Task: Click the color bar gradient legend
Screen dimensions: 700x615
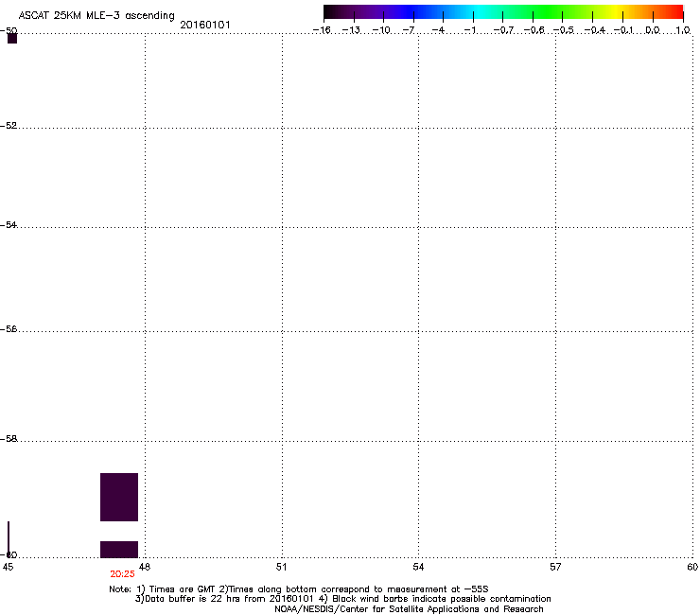Action: [503, 12]
